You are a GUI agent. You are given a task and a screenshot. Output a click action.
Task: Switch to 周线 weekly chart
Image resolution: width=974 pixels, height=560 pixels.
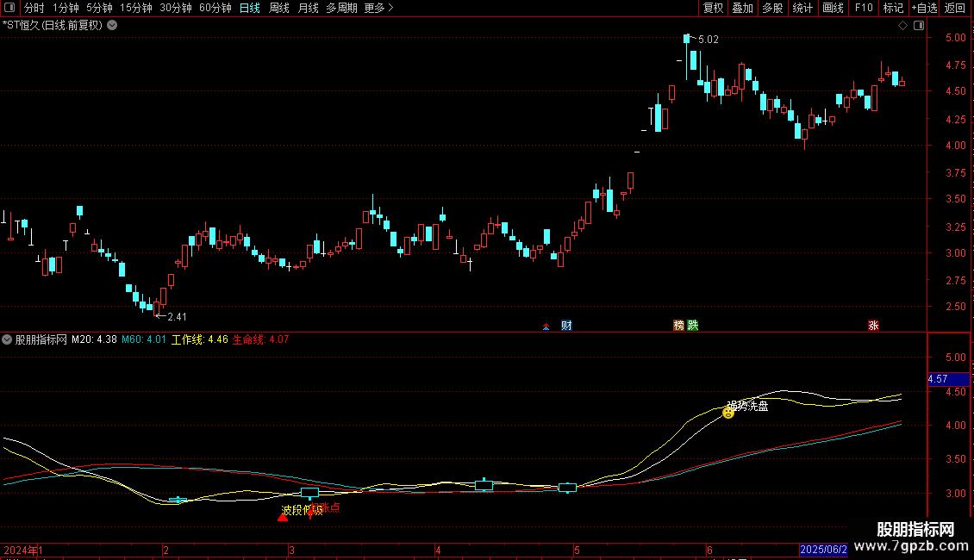[x=279, y=8]
